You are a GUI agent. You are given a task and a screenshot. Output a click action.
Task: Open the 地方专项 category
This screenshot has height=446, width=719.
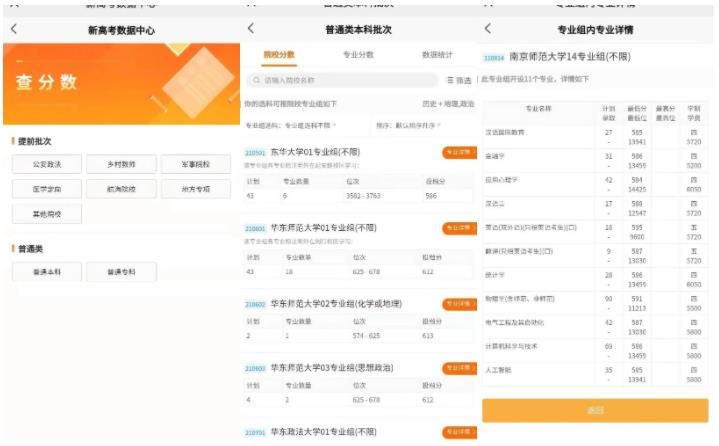(196, 189)
